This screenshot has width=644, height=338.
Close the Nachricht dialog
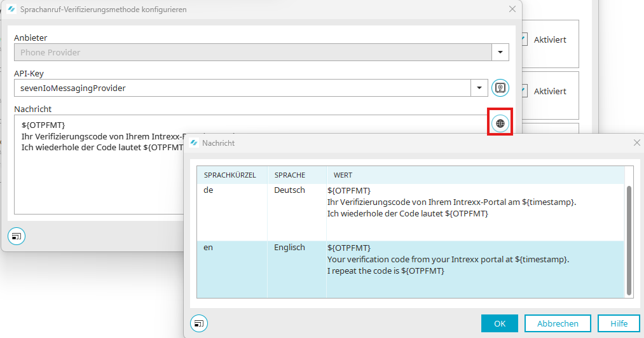point(636,143)
